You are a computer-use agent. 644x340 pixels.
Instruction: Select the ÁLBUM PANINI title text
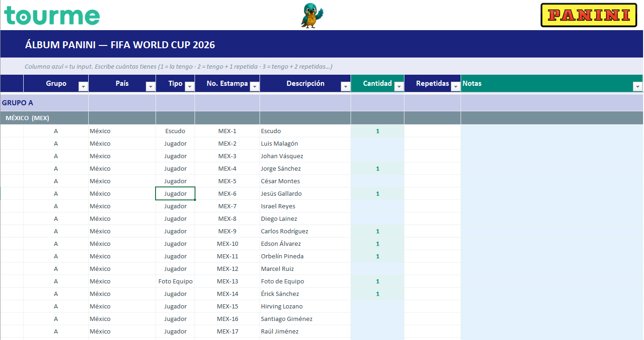[120, 45]
